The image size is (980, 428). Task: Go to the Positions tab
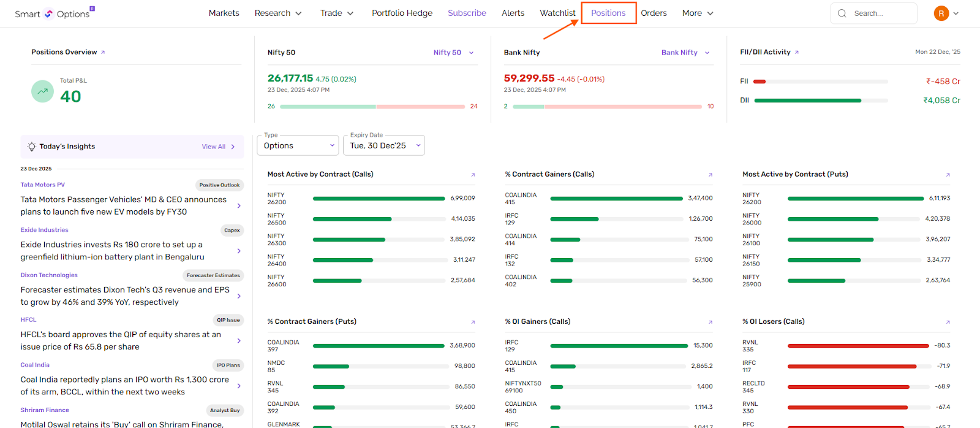point(608,13)
